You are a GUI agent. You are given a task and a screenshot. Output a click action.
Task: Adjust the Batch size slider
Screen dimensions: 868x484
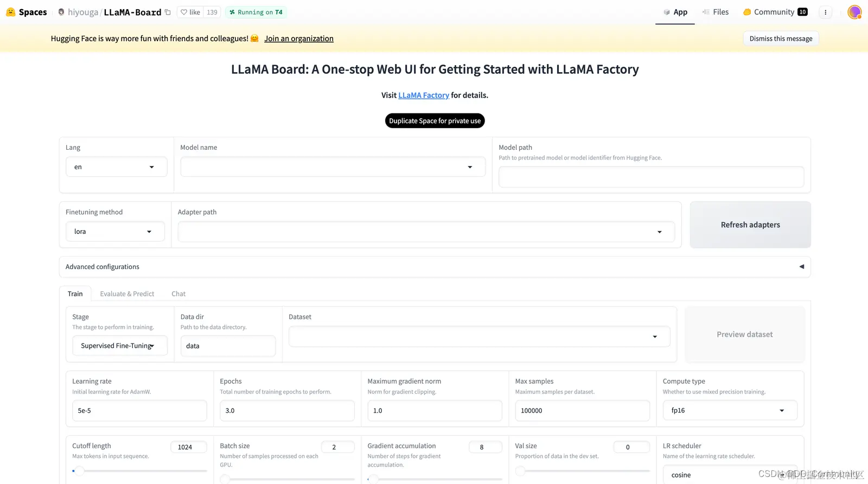point(287,479)
